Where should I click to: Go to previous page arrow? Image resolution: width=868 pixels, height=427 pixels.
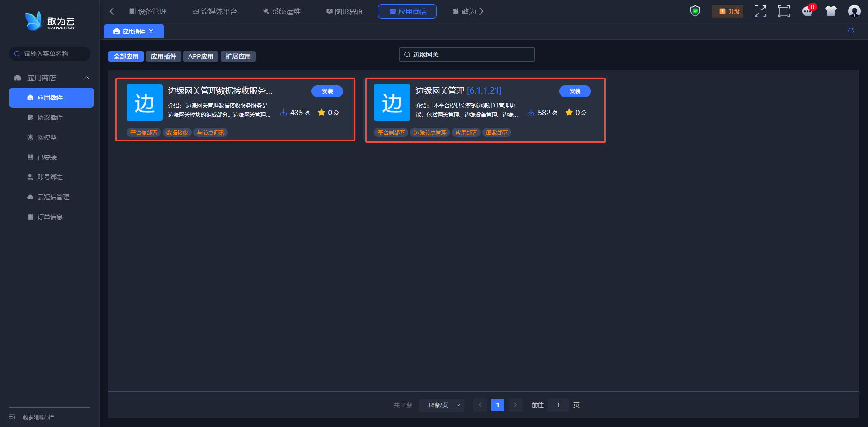pyautogui.click(x=480, y=405)
